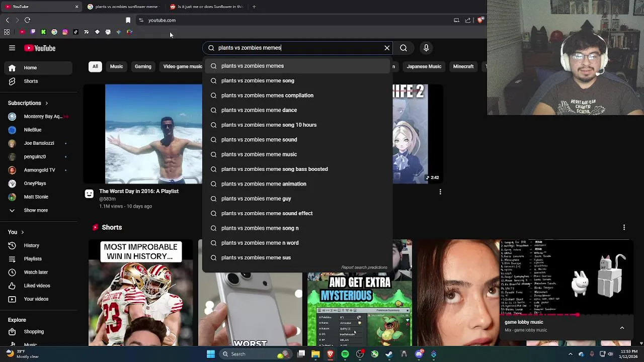Pick suggestion 'plants vs zombies memes compilation'
The width and height of the screenshot is (644, 362).
point(297,96)
